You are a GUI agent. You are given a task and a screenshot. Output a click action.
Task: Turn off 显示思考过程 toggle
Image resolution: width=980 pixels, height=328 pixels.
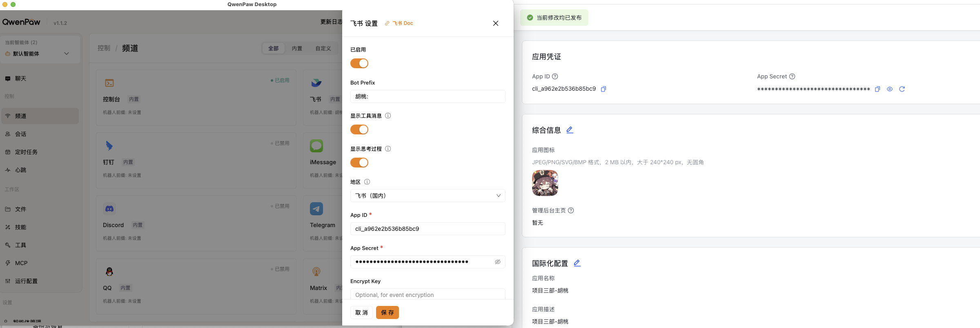click(x=359, y=163)
